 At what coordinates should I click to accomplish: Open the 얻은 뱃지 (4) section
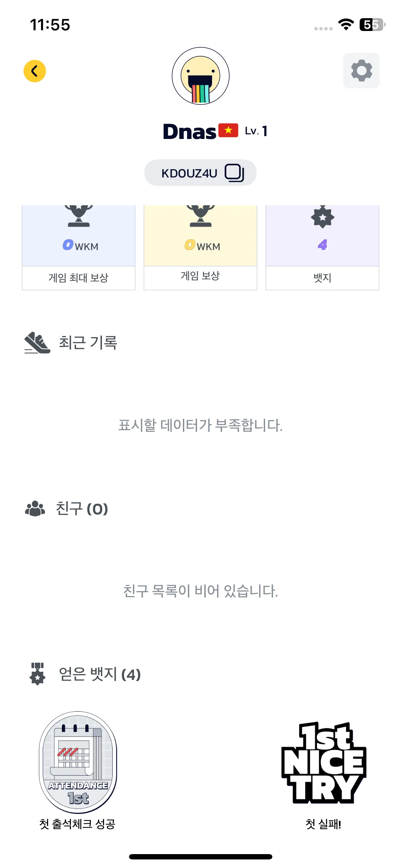100,674
